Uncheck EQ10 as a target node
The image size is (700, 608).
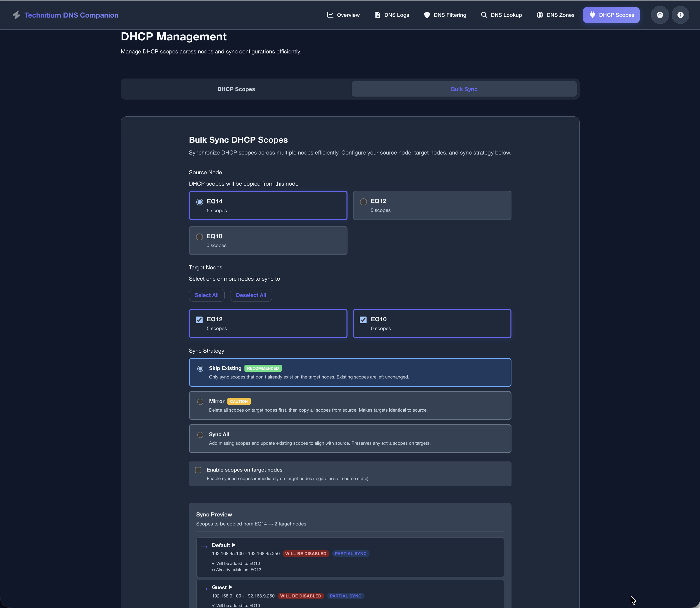point(363,320)
